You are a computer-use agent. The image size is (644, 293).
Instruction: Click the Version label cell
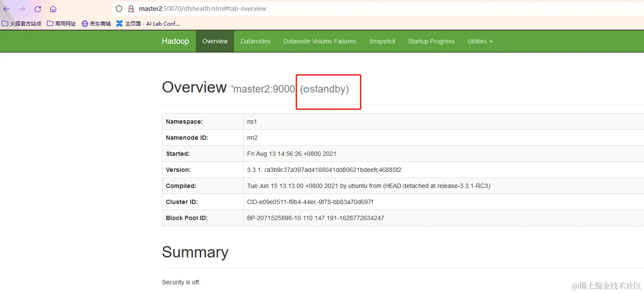point(203,170)
